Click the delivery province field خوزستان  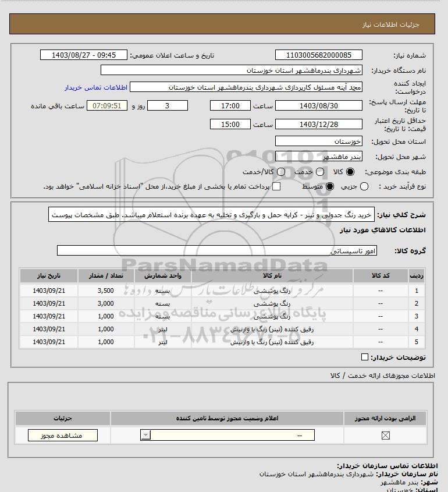tap(318, 141)
